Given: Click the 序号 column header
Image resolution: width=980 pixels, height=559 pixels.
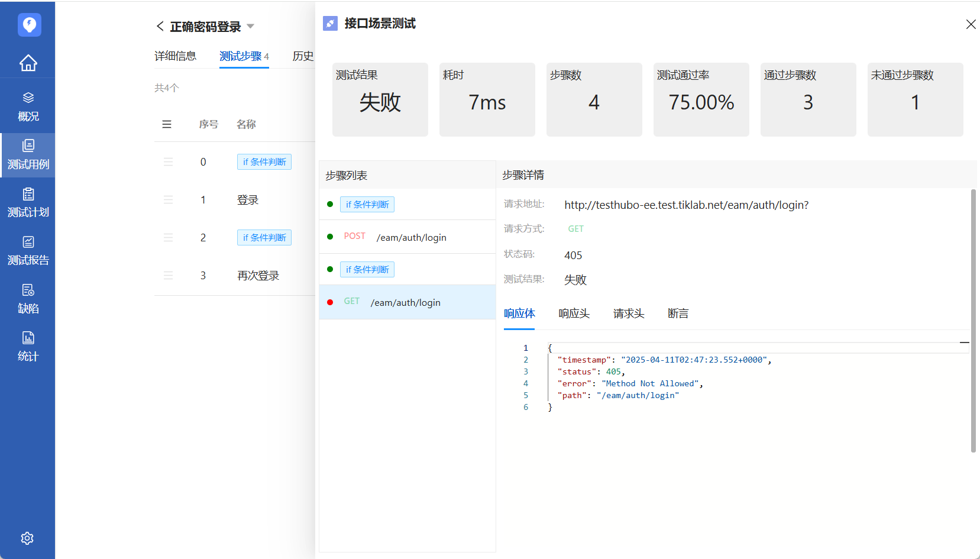Looking at the screenshot, I should point(208,124).
